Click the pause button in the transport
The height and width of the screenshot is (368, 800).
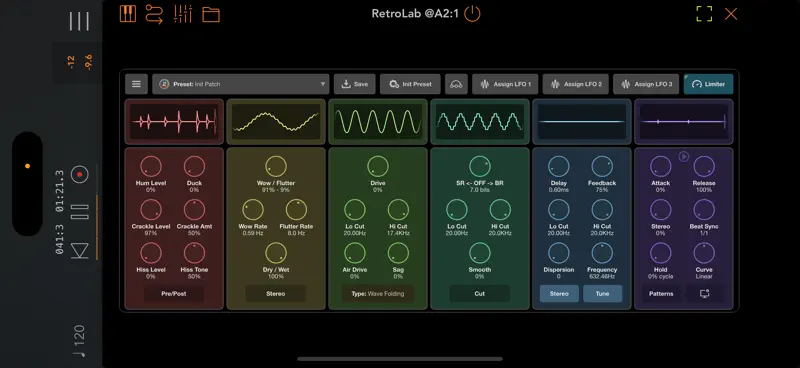click(x=80, y=212)
